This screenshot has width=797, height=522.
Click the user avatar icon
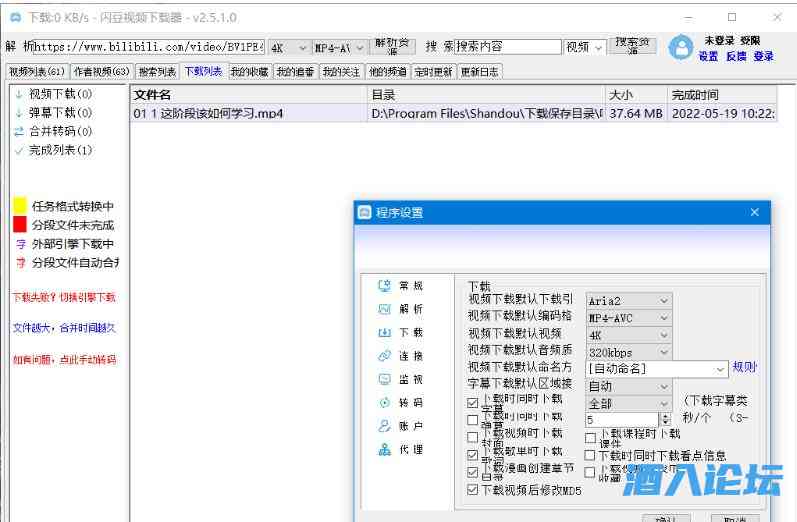[680, 48]
